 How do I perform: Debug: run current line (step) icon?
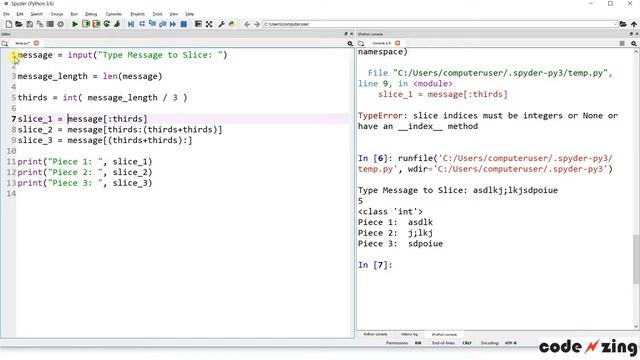[142, 24]
